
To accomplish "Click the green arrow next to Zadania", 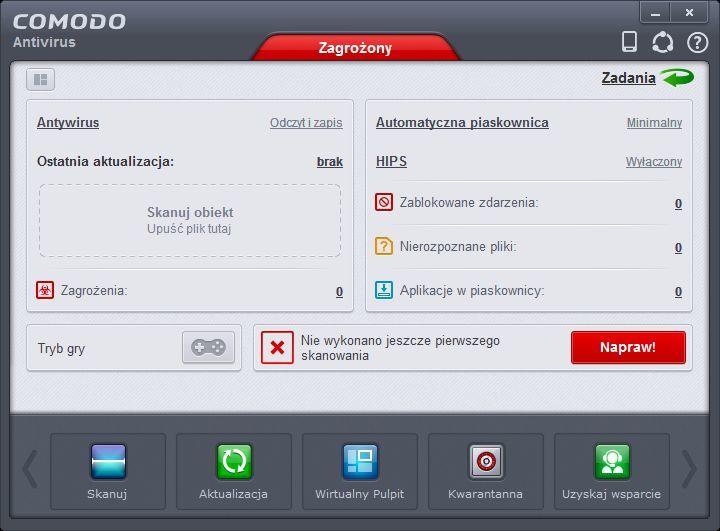I will 677,78.
